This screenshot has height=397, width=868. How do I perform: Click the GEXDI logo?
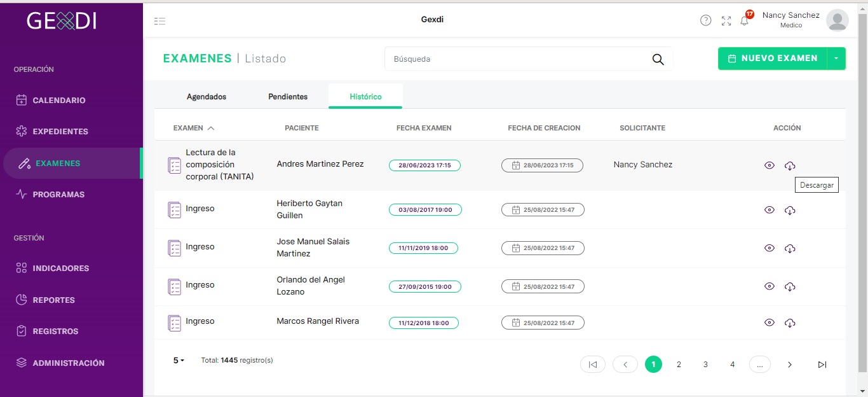(62, 21)
